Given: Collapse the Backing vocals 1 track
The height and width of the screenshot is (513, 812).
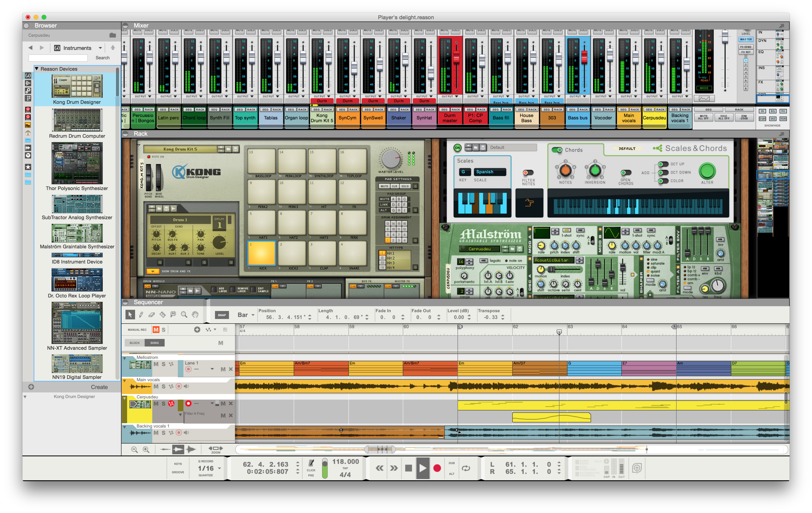Looking at the screenshot, I should coord(125,427).
